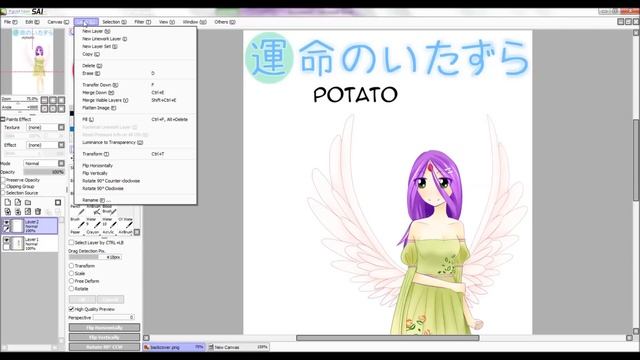Toggle Layer 2 visibility eye
The image size is (640, 360).
[x=7, y=222]
